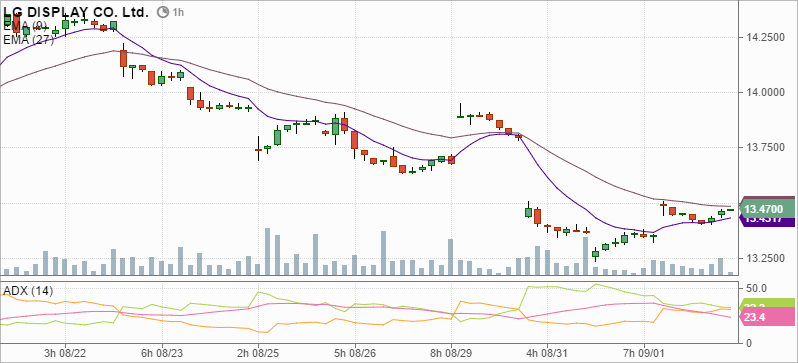Image resolution: width=798 pixels, height=363 pixels.
Task: Click the 8h 08/29 time axis label
Action: 452,352
